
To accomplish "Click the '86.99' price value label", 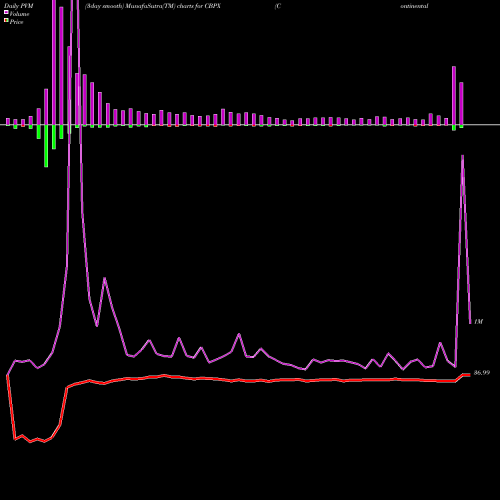I will (x=482, y=373).
